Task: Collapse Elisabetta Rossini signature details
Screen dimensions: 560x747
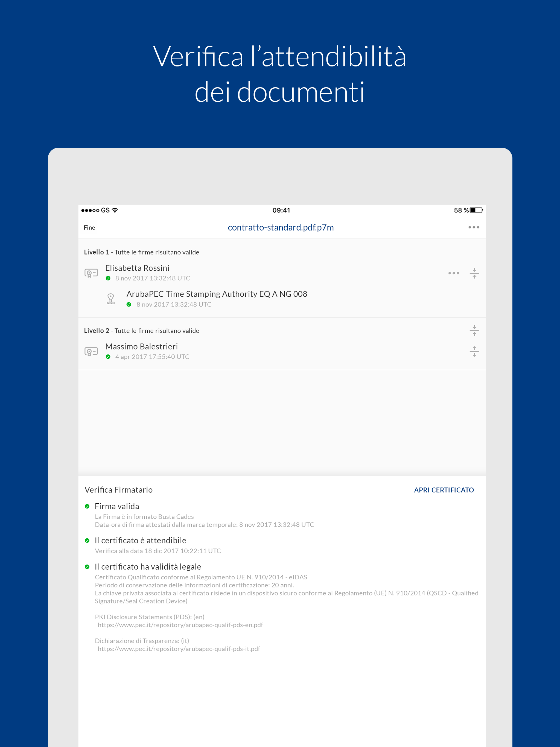Action: (474, 273)
